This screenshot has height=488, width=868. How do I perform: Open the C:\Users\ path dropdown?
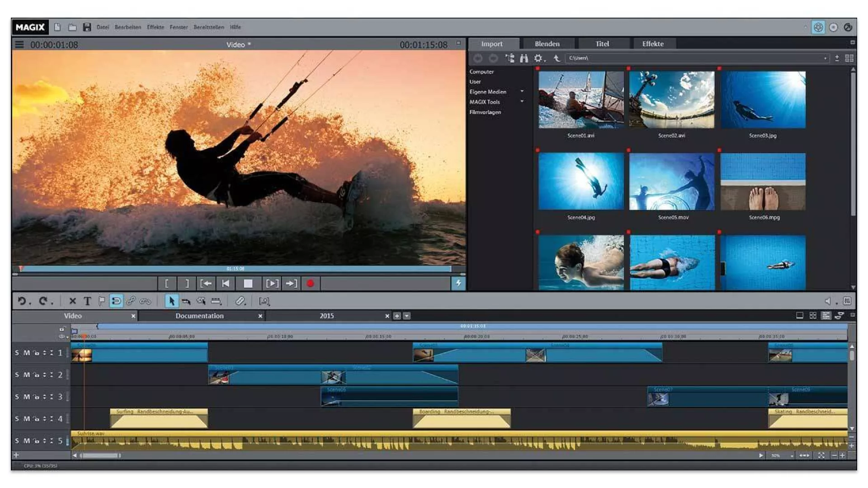click(825, 58)
